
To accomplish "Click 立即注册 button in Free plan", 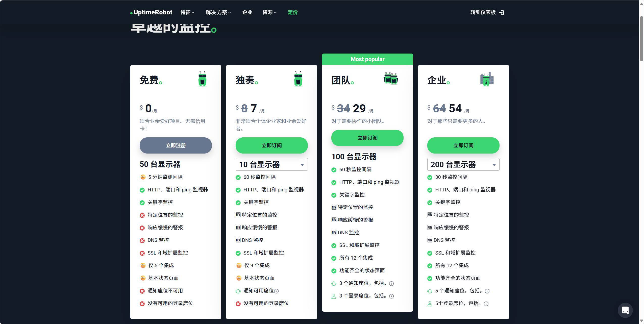I will (176, 145).
